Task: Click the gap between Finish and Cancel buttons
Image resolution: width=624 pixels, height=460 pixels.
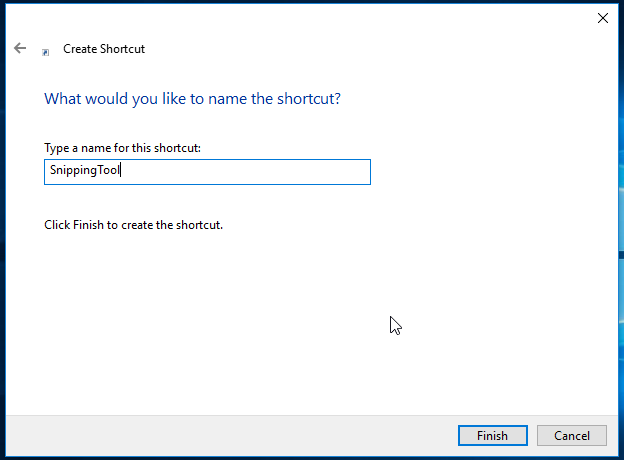Action: click(x=532, y=435)
